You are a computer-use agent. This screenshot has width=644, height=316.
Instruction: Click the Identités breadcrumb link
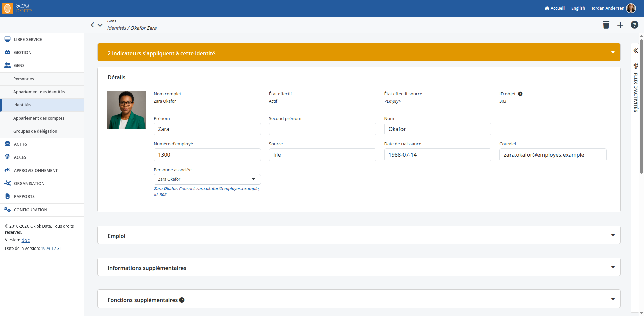click(117, 28)
